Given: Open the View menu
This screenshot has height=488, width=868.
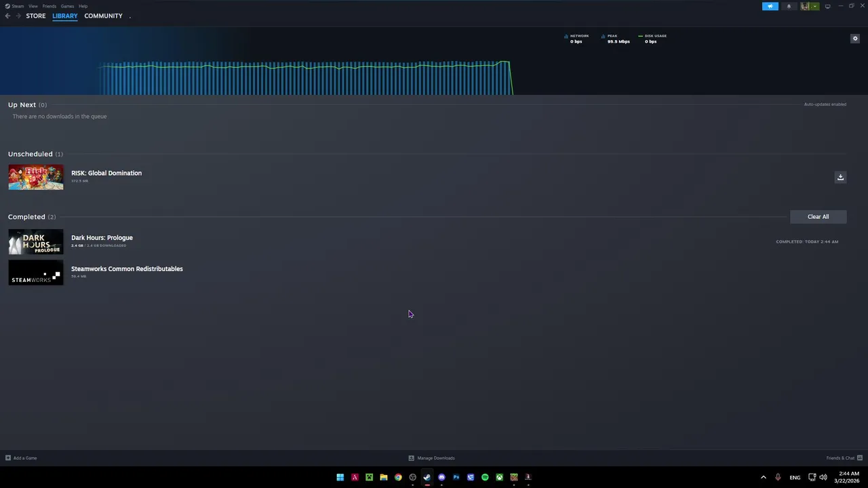Looking at the screenshot, I should click(x=33, y=6).
